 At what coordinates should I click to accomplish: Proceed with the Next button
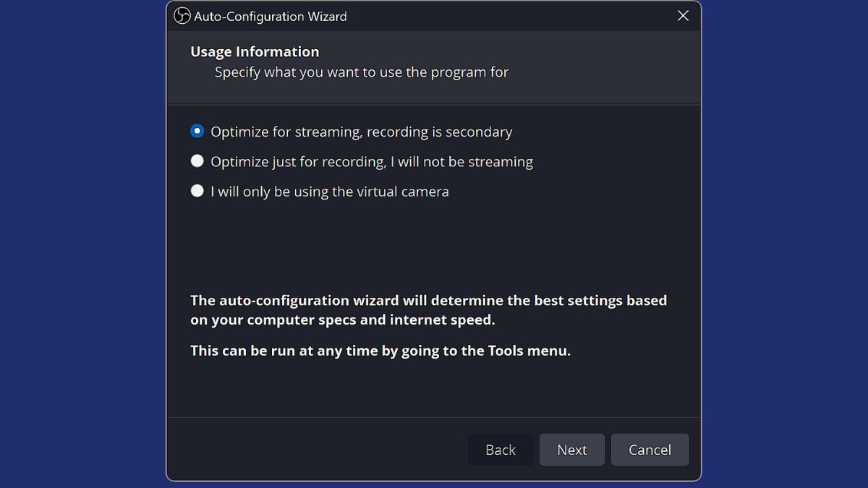coord(572,450)
